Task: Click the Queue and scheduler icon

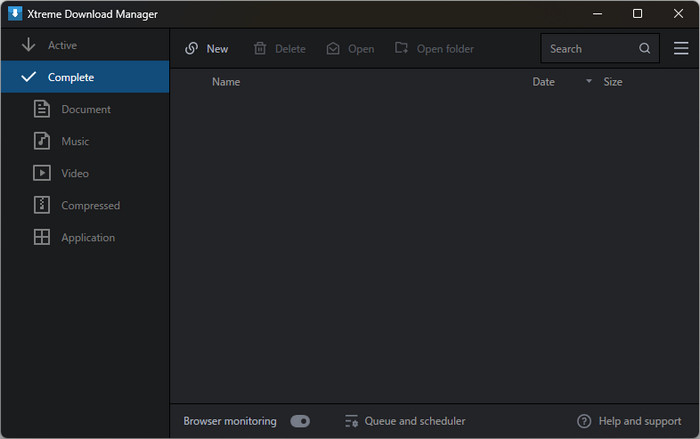Action: coord(351,421)
